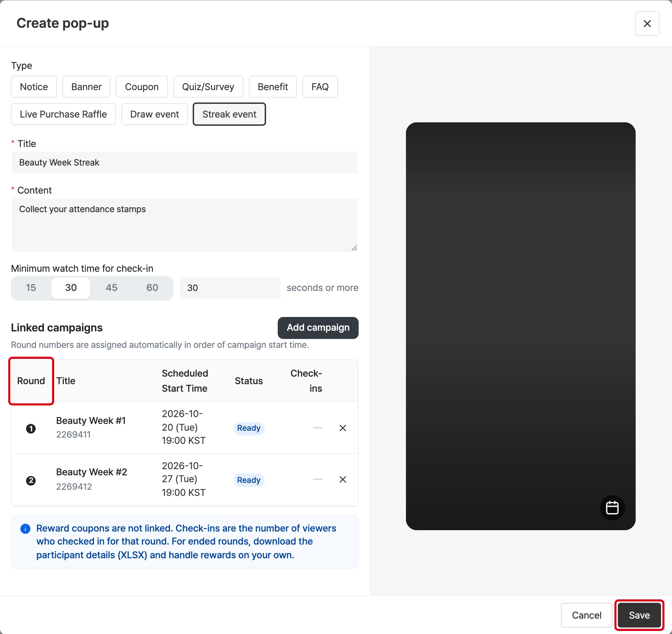Click round 2 number badge

pos(31,480)
